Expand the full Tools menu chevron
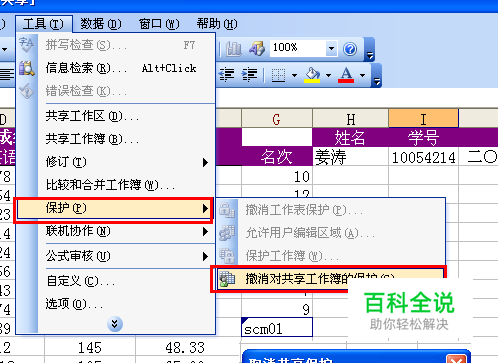This screenshot has height=363, width=498. pos(115,324)
